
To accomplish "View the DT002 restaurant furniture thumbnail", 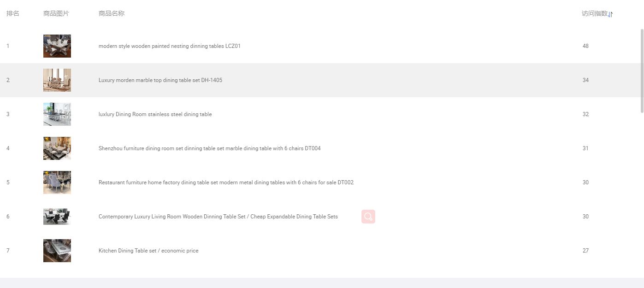I will [57, 182].
